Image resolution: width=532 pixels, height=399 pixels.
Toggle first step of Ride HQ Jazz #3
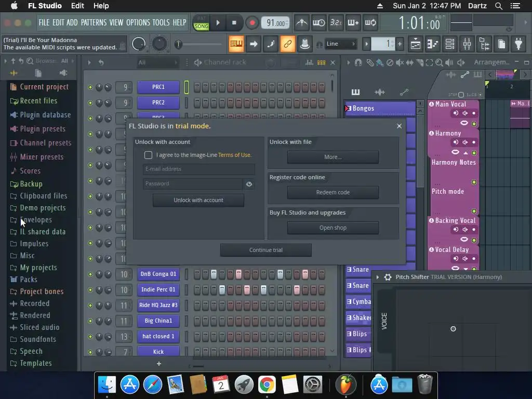[x=197, y=305]
